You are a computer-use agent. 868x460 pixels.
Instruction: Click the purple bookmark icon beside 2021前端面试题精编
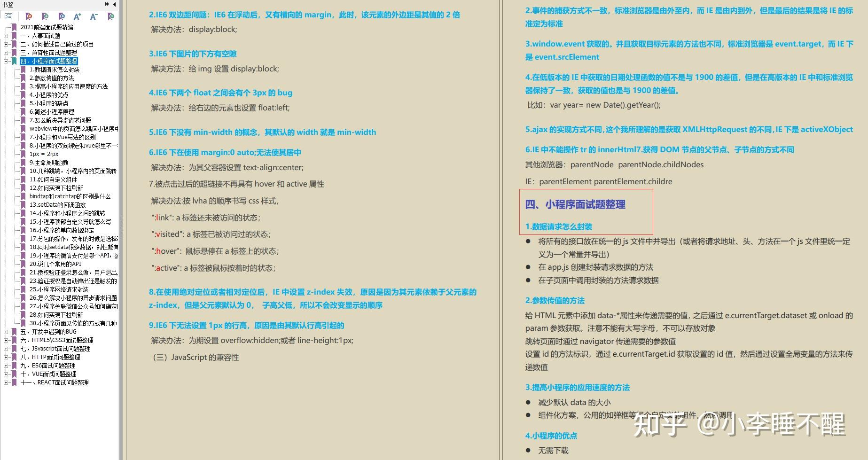coord(14,27)
